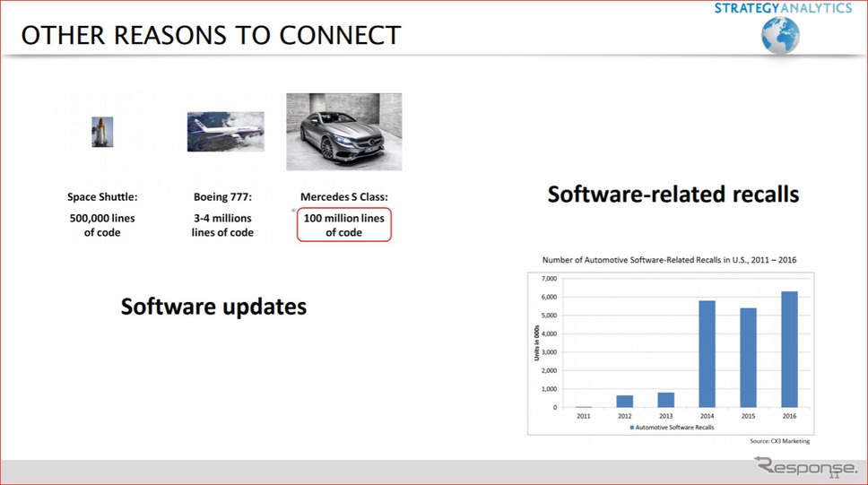The height and width of the screenshot is (485, 868).
Task: Select the Mercedes S Class car photo
Action: coord(343,132)
